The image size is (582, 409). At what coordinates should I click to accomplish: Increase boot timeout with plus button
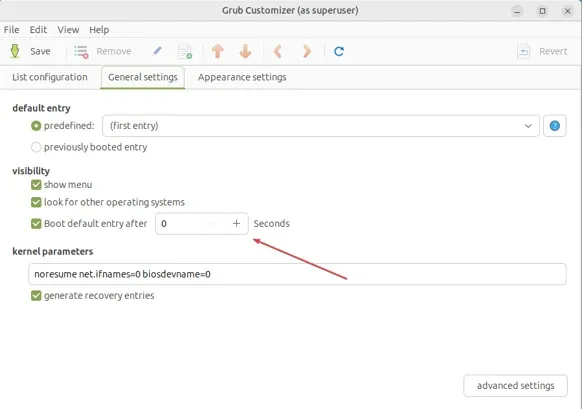pyautogui.click(x=236, y=223)
